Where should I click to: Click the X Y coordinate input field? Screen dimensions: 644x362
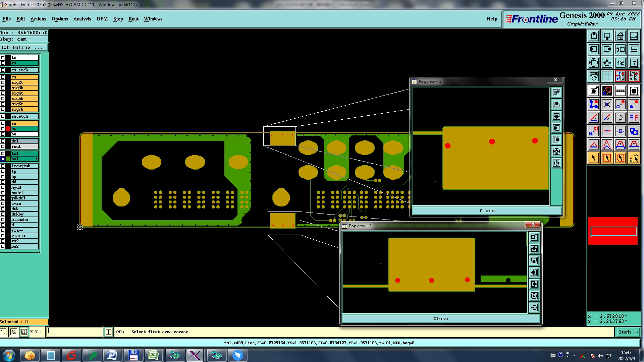74,332
